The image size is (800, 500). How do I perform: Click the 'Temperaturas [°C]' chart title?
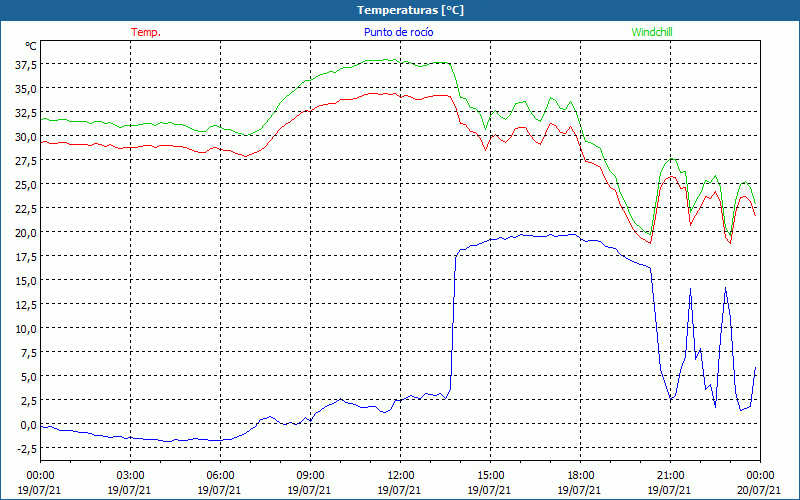(410, 10)
